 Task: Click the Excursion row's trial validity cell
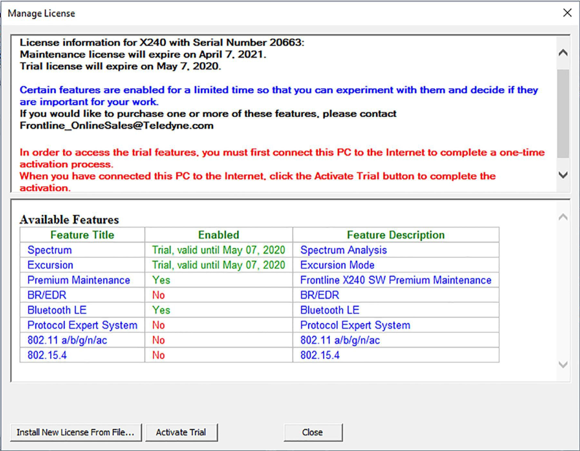(x=219, y=265)
